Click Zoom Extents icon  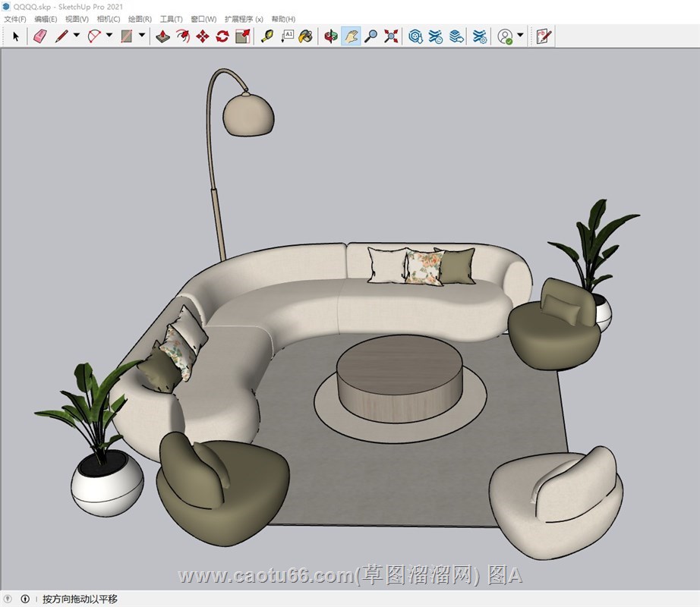point(391,36)
